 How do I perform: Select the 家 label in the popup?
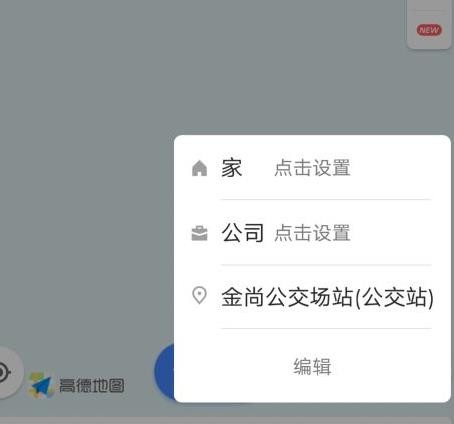(232, 168)
